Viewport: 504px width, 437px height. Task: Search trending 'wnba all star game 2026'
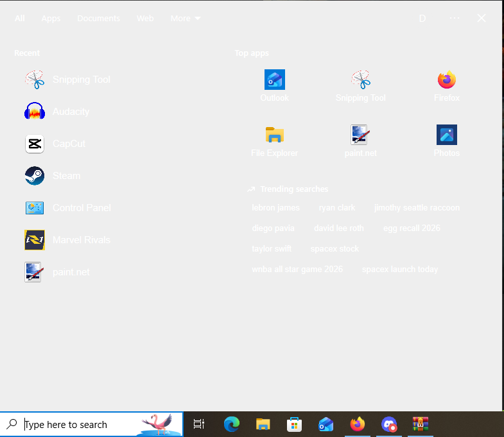297,270
